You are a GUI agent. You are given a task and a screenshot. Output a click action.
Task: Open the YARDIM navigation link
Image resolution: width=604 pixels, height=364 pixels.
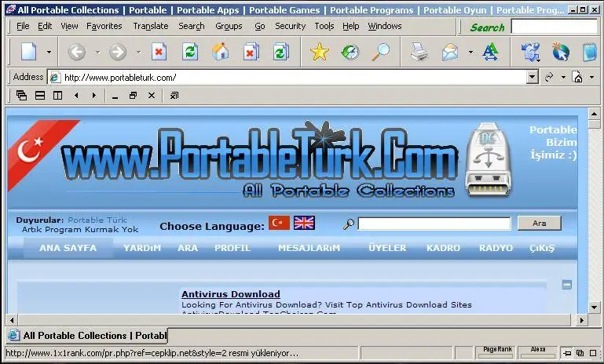tap(142, 248)
